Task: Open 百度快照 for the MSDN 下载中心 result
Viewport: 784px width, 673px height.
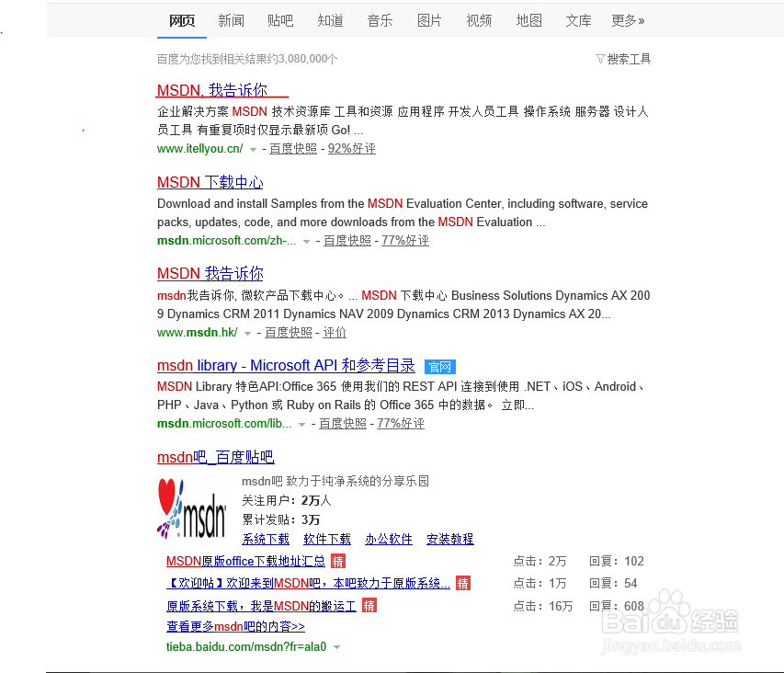Action: click(x=347, y=241)
